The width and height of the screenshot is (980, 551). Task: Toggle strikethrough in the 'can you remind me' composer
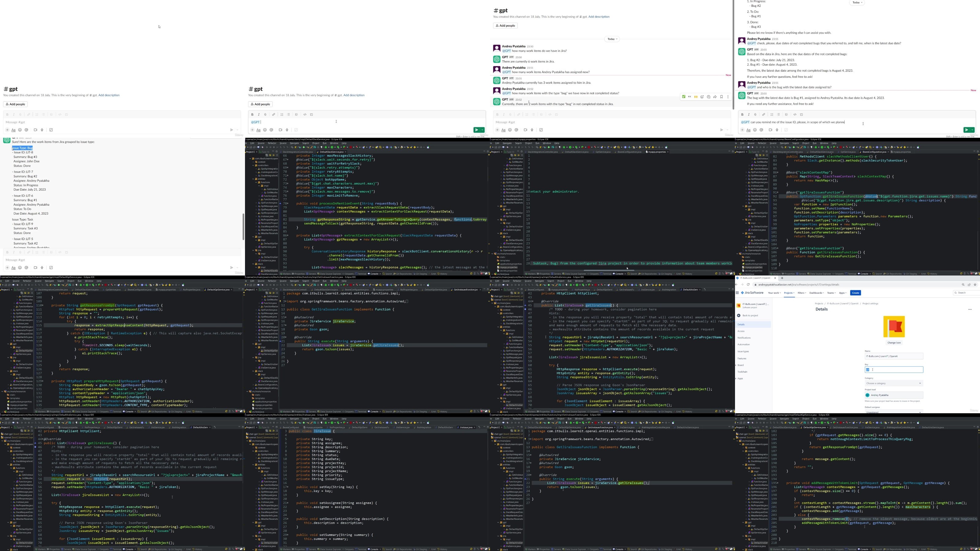(755, 114)
